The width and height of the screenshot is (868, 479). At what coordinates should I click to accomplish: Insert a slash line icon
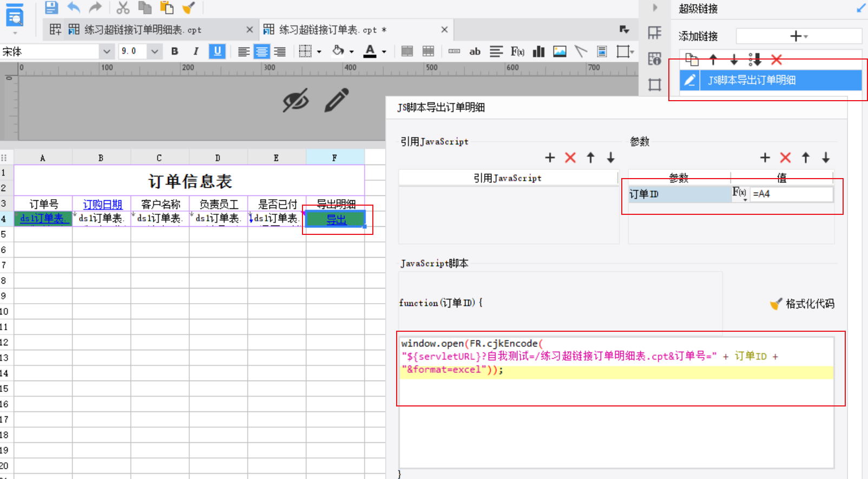pyautogui.click(x=581, y=51)
